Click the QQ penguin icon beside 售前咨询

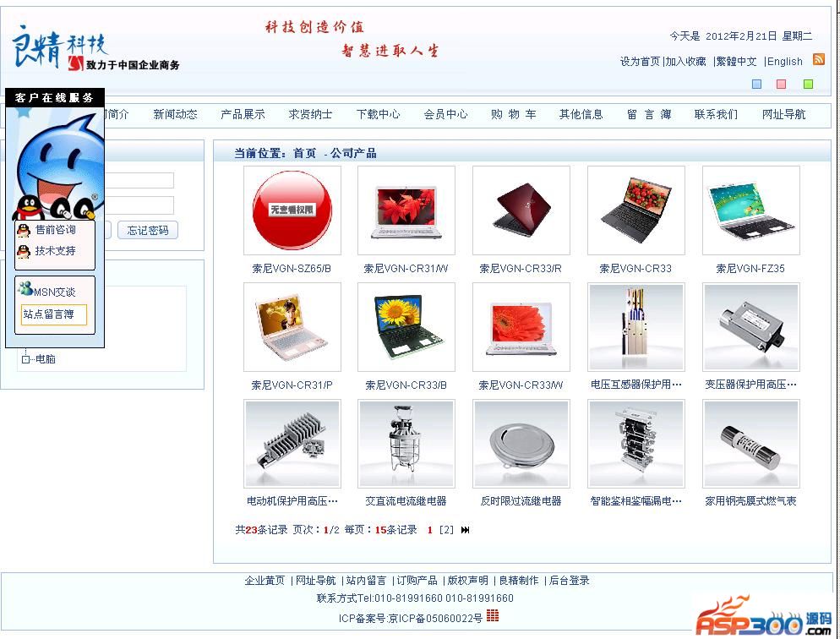[x=24, y=230]
